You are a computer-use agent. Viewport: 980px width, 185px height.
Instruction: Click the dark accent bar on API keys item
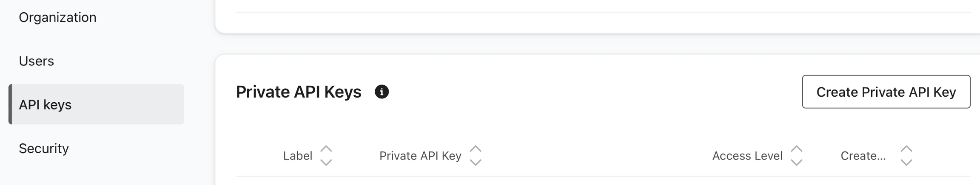pyautogui.click(x=10, y=104)
